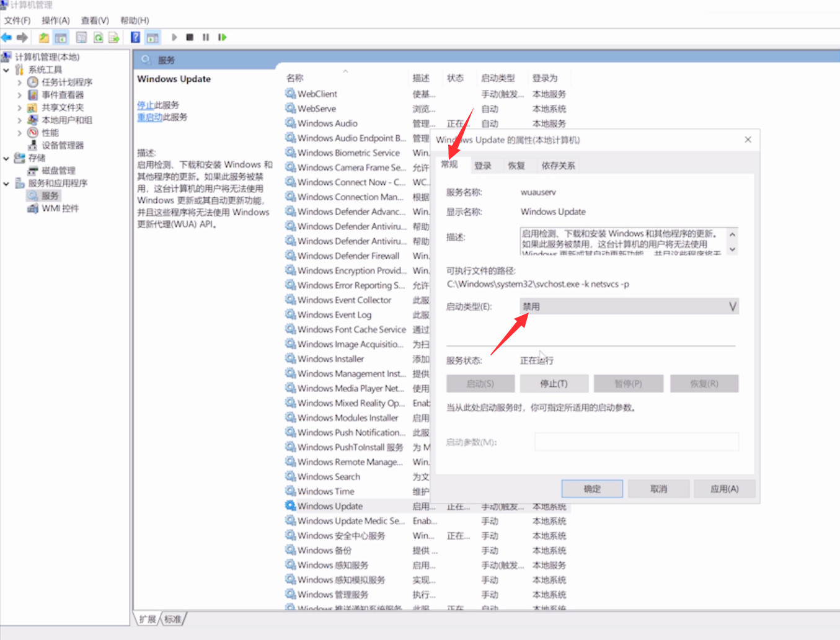Screen dimensions: 840x640
Task: Click the 重启动 此服务 link
Action: [149, 117]
